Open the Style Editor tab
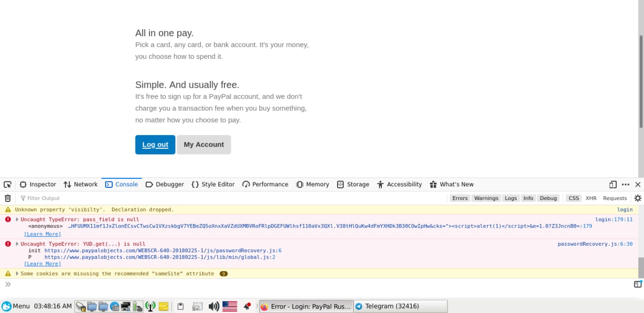The height and width of the screenshot is (313, 644). [213, 184]
